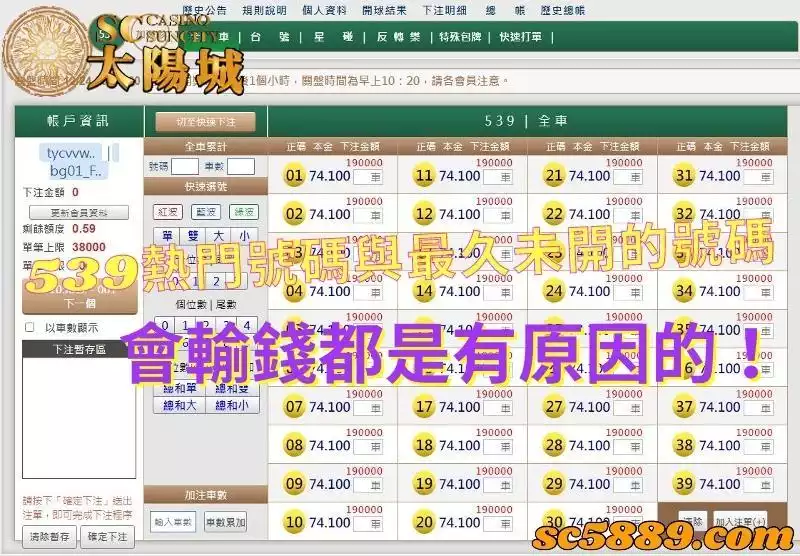Switch to the 快速打車 game tab
This screenshot has width=800, height=556.
coord(521,37)
